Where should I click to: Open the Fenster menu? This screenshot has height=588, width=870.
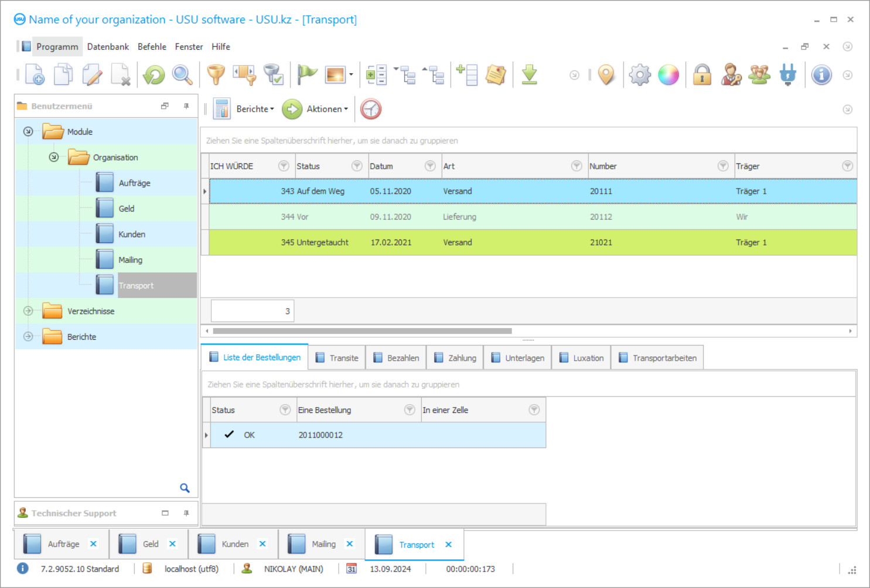189,47
